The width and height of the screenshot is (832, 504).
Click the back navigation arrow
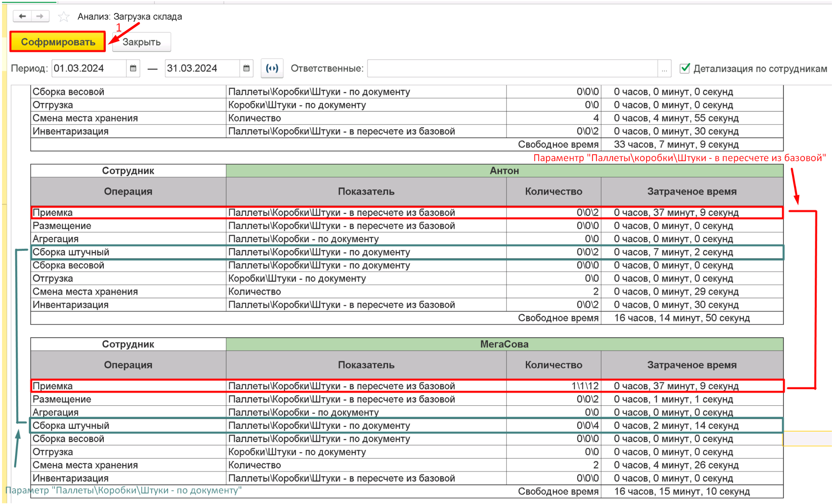[x=23, y=16]
